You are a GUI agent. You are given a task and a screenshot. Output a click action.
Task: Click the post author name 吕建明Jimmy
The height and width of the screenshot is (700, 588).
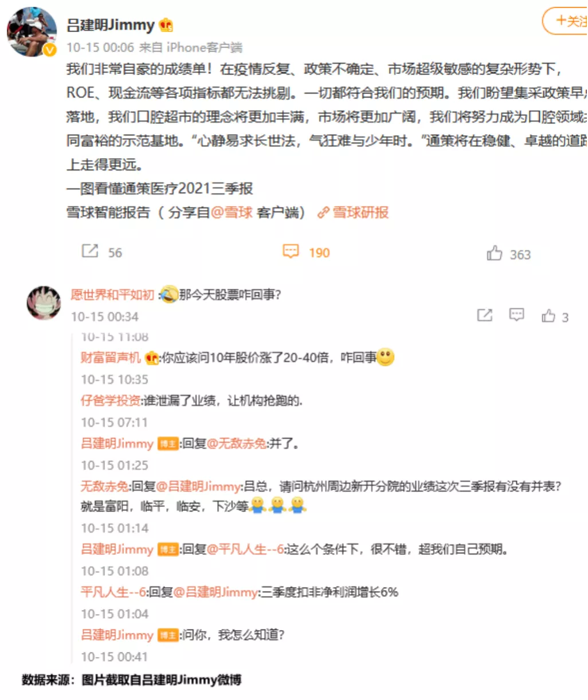tap(111, 25)
